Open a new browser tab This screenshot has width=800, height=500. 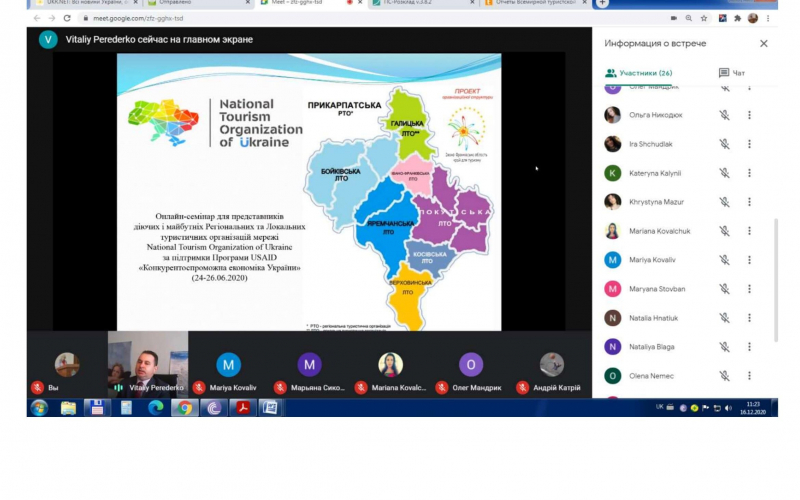[602, 3]
